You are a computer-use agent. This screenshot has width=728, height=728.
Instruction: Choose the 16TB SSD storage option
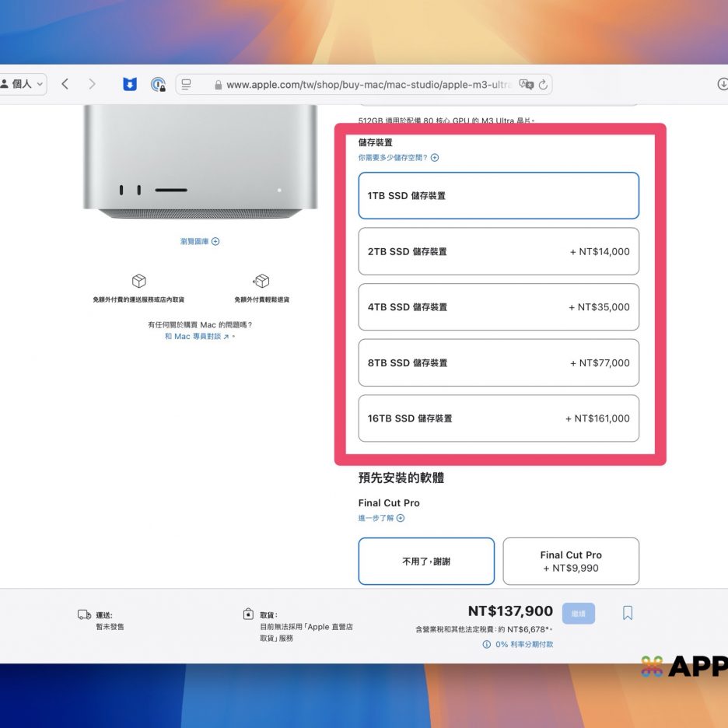[x=498, y=418]
